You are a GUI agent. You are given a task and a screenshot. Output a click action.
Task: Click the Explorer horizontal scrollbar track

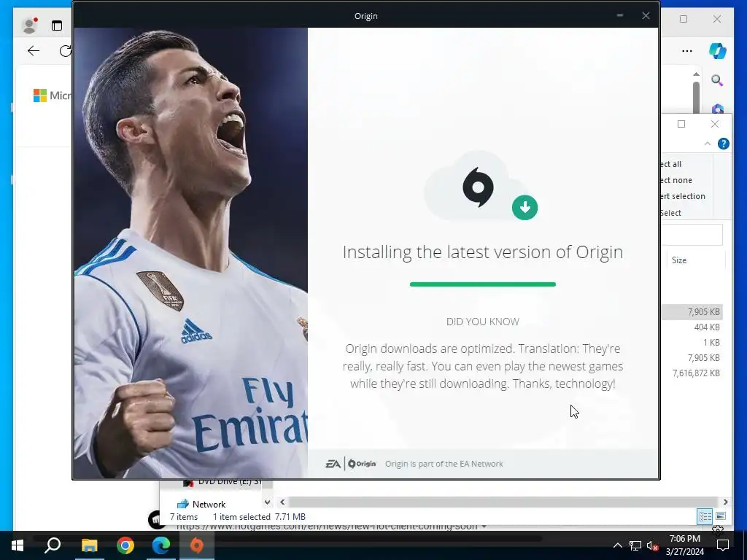tap(503, 502)
